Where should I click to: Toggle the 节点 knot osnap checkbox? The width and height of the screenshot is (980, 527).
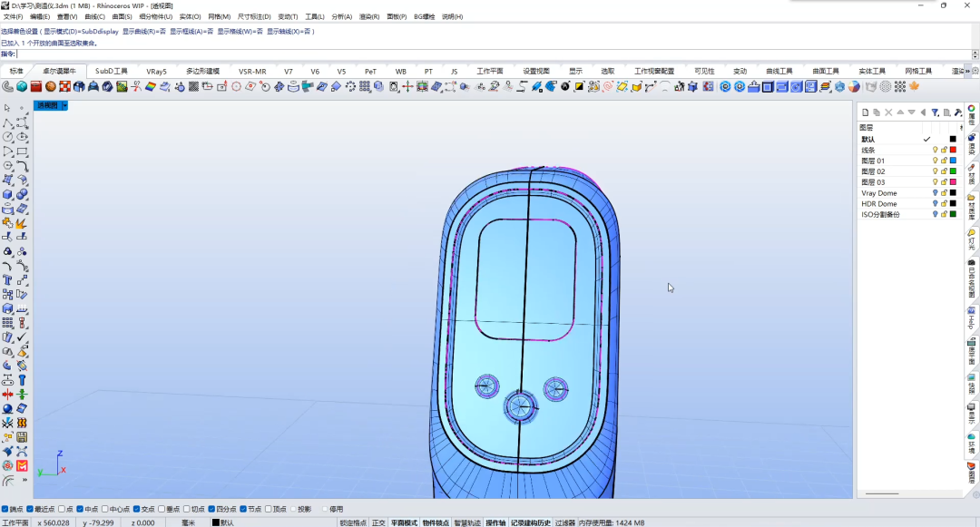click(242, 510)
